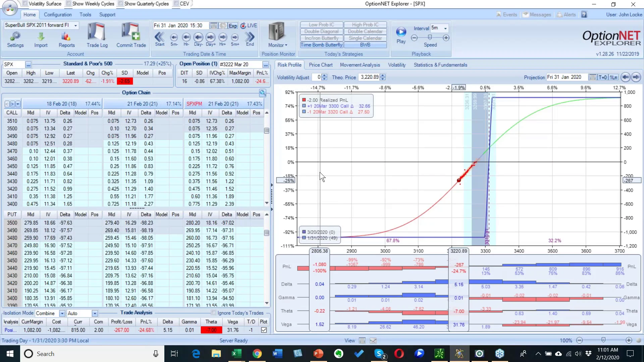
Task: Open the option chain expiration cycle dropdown
Action: [x=18, y=104]
